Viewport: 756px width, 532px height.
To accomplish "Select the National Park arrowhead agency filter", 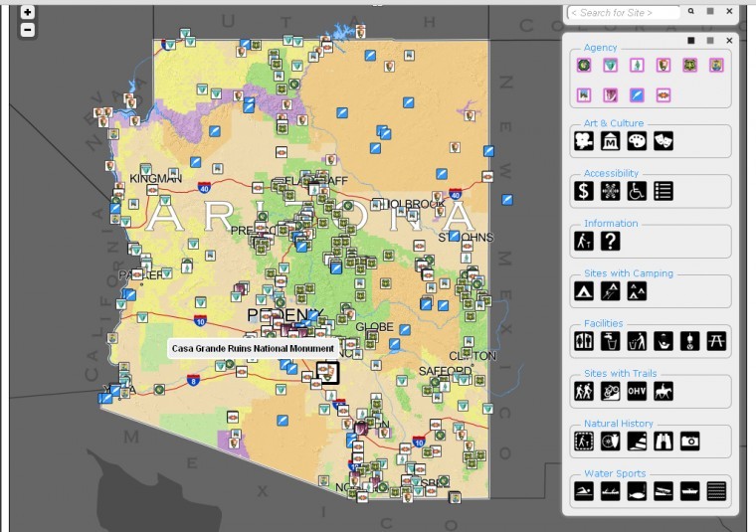I will pos(663,65).
